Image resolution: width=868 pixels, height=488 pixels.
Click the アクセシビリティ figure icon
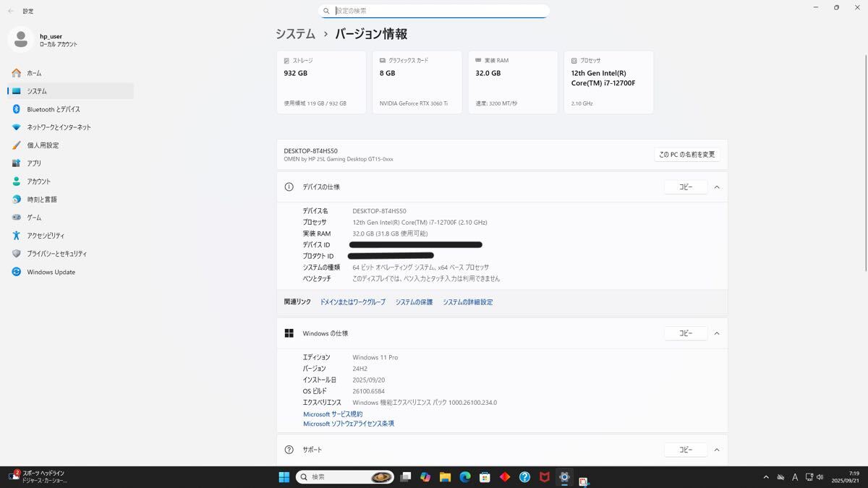click(16, 236)
